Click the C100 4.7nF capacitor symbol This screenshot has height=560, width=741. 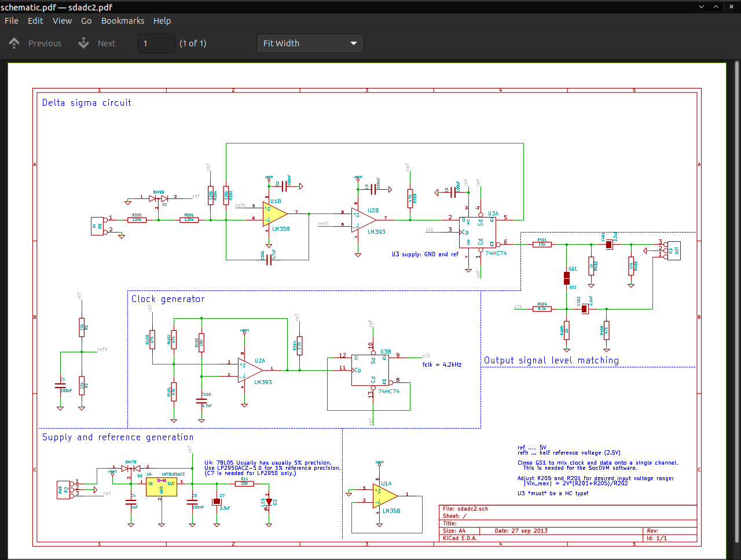tap(201, 400)
